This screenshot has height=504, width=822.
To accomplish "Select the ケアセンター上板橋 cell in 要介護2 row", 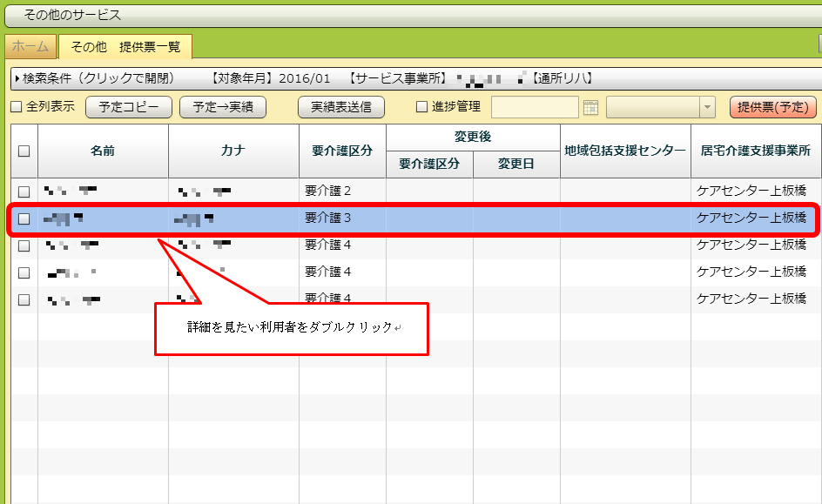I will tap(751, 192).
